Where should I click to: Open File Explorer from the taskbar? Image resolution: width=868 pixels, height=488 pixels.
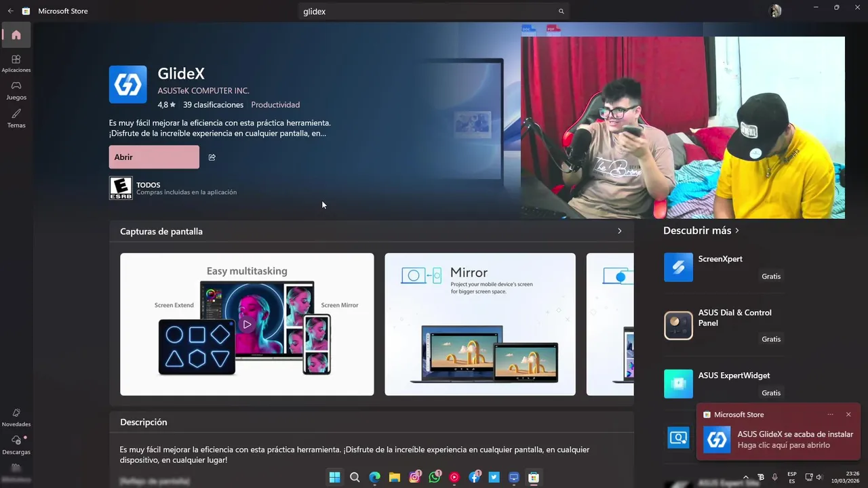[394, 477]
